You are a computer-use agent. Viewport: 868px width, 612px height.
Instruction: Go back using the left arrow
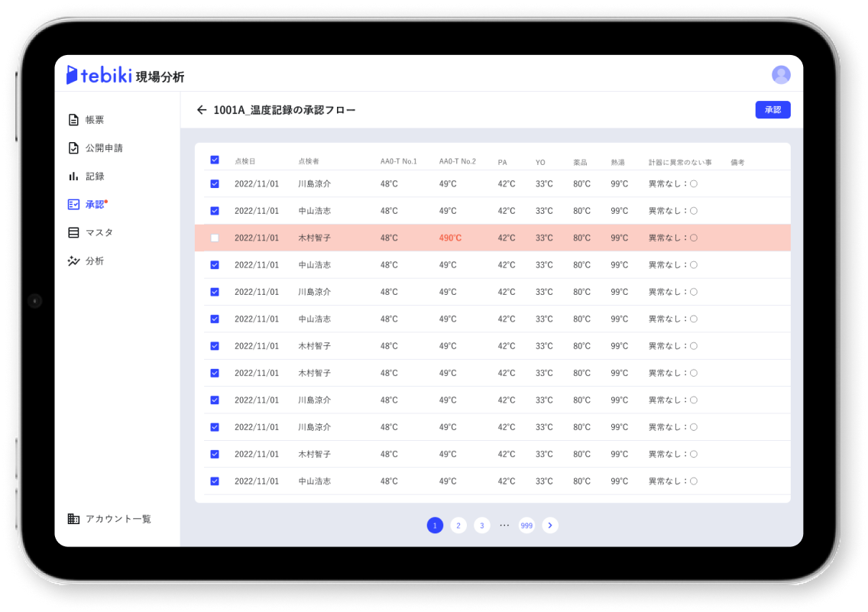pyautogui.click(x=202, y=110)
